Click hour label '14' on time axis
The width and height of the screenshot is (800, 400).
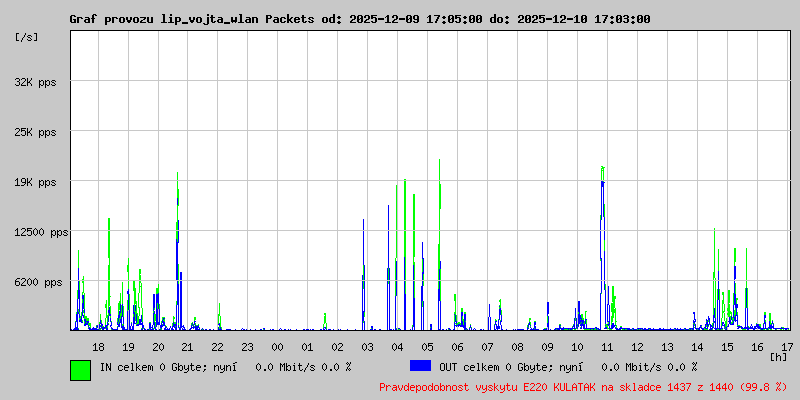tap(697, 347)
